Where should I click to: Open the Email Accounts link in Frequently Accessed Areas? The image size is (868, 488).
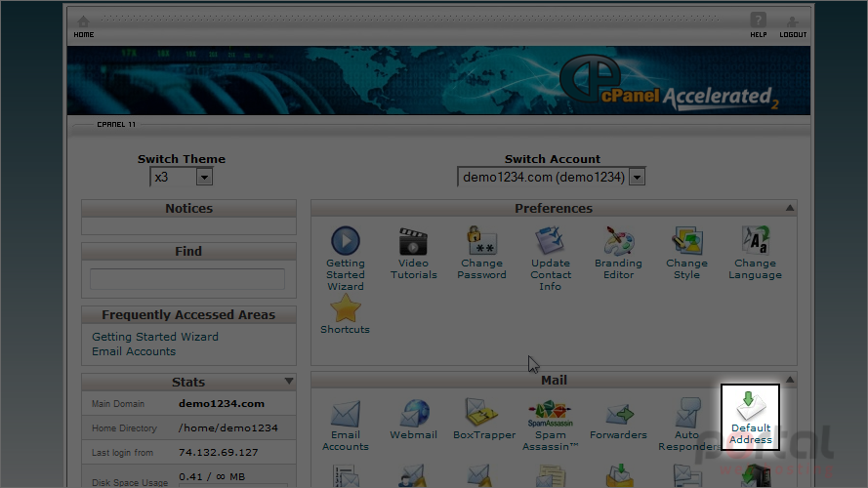pos(134,351)
